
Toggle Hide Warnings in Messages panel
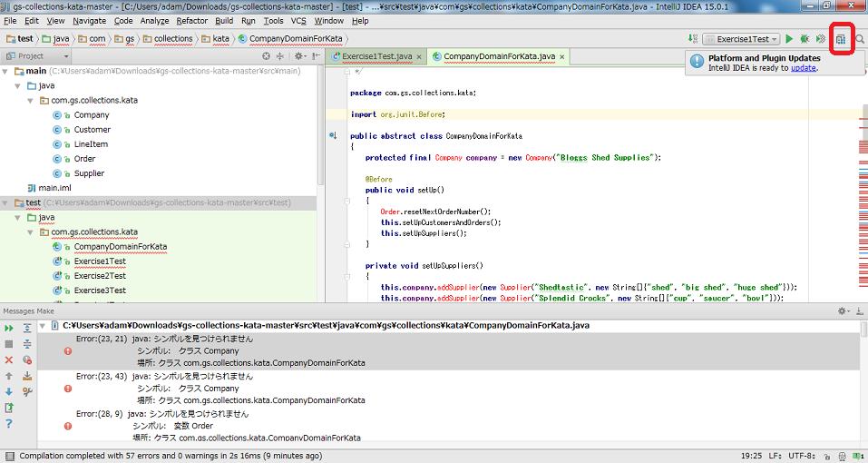[x=27, y=360]
